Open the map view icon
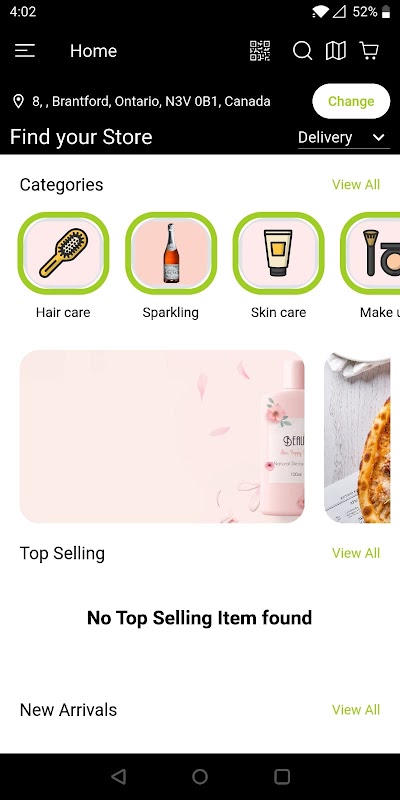 336,51
